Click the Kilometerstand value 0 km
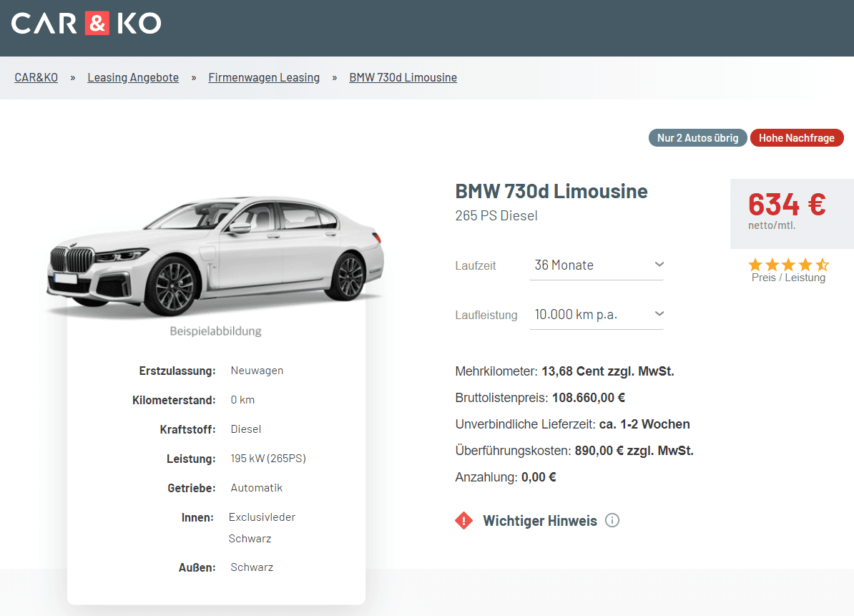The height and width of the screenshot is (616, 854). [242, 401]
